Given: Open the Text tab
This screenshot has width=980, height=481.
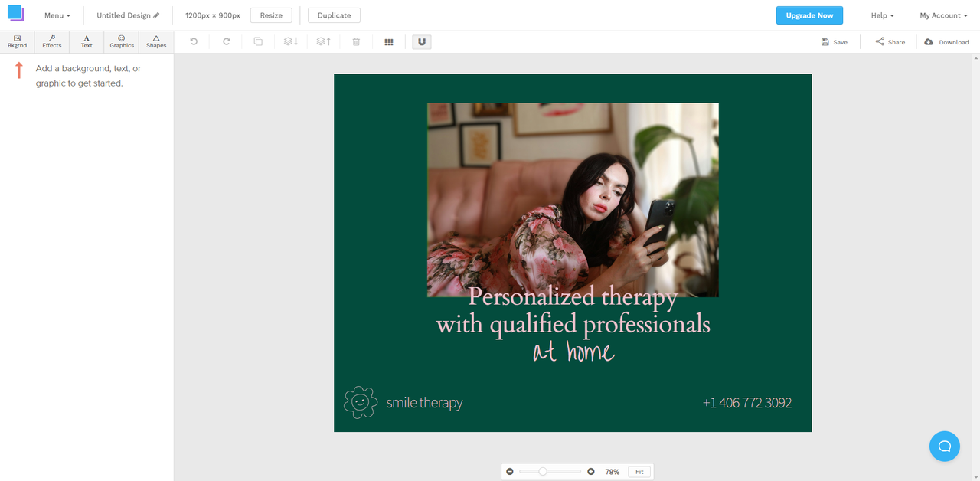Looking at the screenshot, I should point(87,41).
